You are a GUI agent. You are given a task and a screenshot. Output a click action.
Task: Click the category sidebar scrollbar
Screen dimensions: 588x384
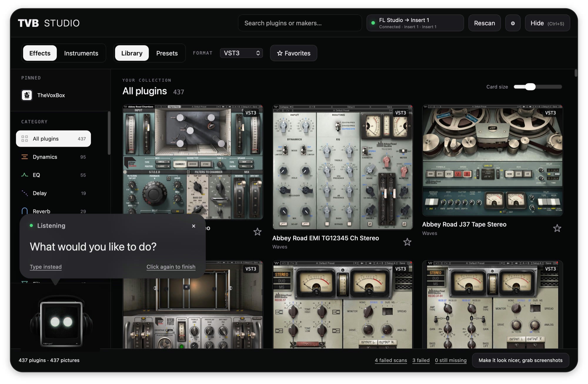tap(109, 133)
